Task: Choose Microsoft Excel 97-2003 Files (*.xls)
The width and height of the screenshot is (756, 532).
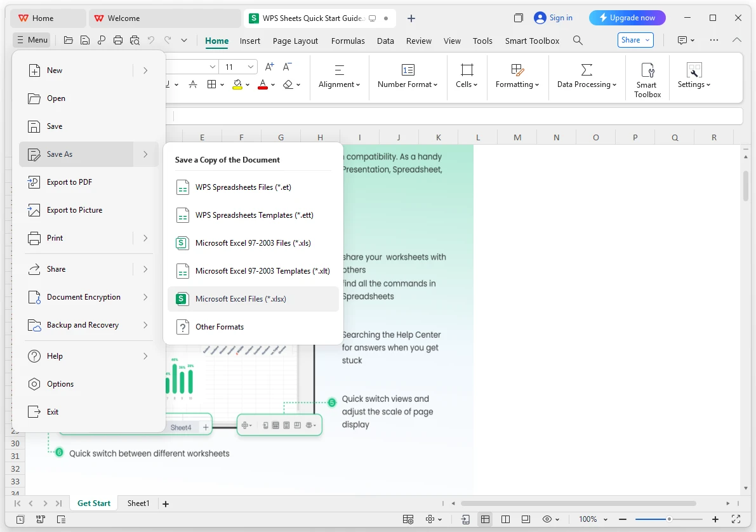Action: pyautogui.click(x=253, y=243)
